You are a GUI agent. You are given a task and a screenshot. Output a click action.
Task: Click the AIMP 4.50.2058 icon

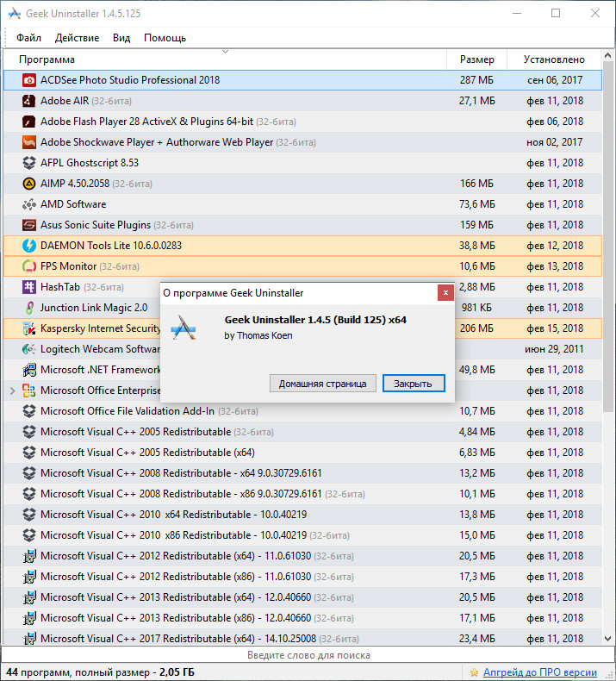(29, 184)
